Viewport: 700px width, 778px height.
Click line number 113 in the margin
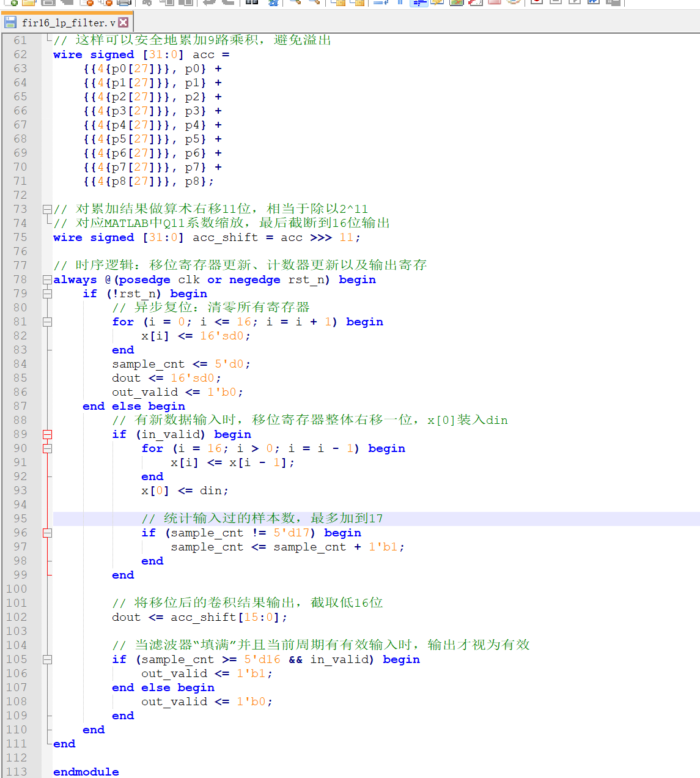coord(17,772)
